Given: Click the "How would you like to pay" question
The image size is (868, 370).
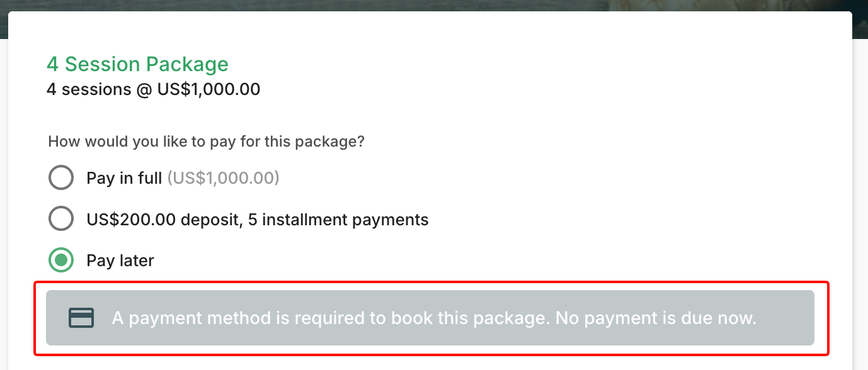Looking at the screenshot, I should (206, 142).
